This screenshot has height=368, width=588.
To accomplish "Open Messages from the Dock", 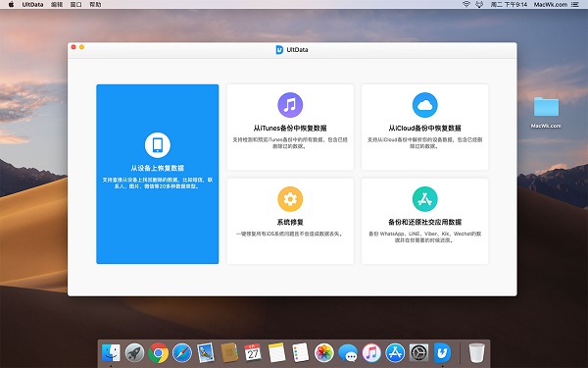I will (x=348, y=352).
